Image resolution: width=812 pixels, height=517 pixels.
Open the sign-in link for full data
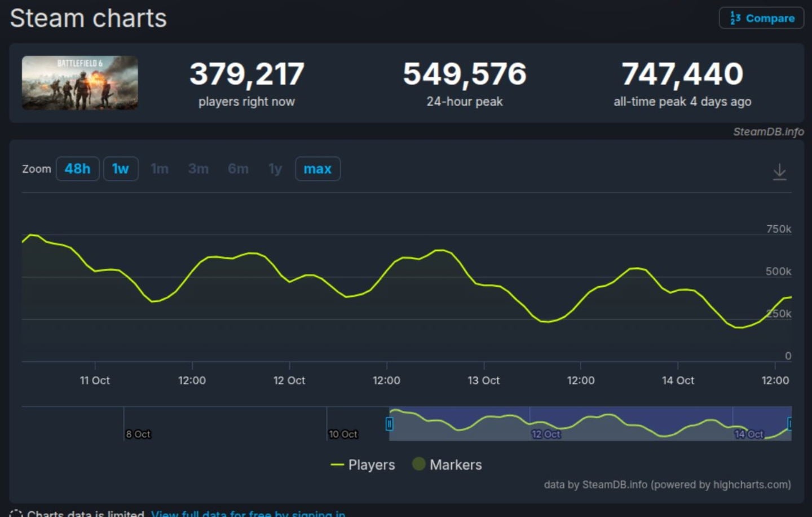pyautogui.click(x=248, y=514)
